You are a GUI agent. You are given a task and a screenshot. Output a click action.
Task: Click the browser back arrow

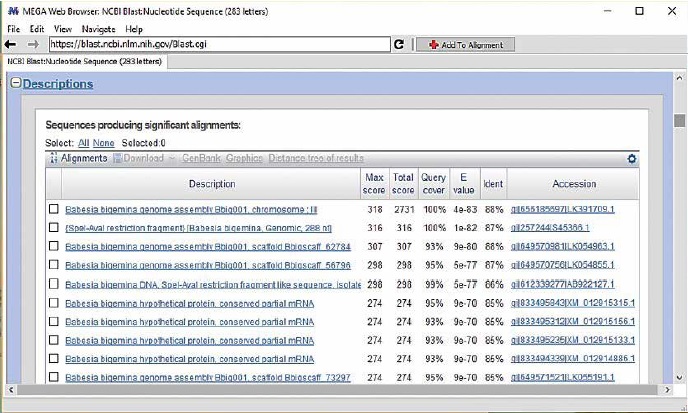[12, 45]
